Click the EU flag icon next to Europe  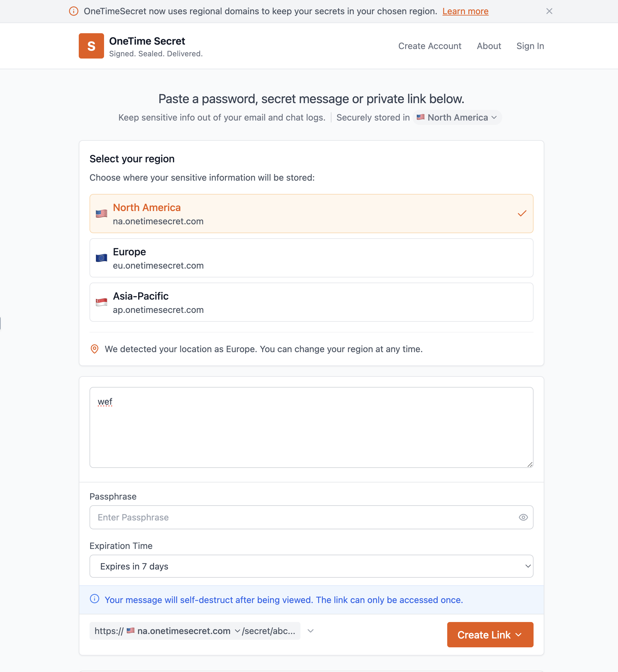point(101,258)
